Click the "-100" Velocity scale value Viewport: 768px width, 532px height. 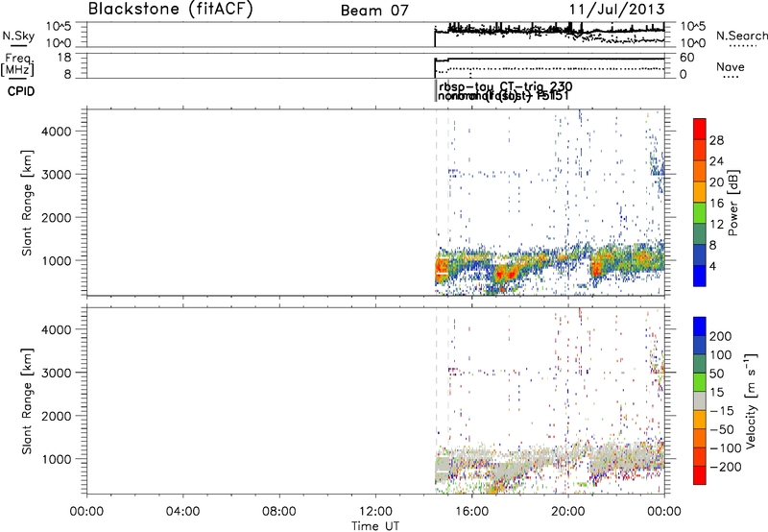[726, 447]
